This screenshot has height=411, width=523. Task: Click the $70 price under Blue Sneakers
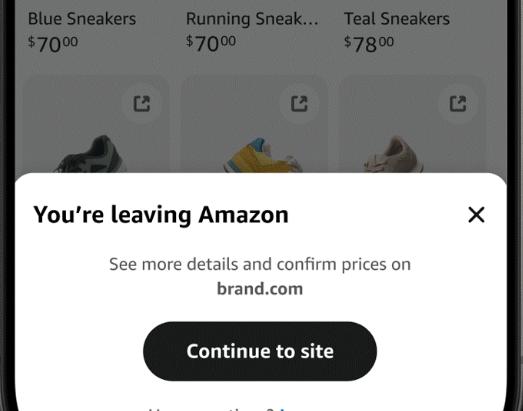point(53,44)
